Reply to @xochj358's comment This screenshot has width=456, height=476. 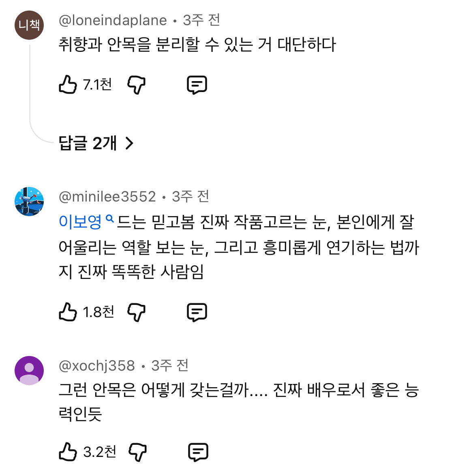coord(198,452)
